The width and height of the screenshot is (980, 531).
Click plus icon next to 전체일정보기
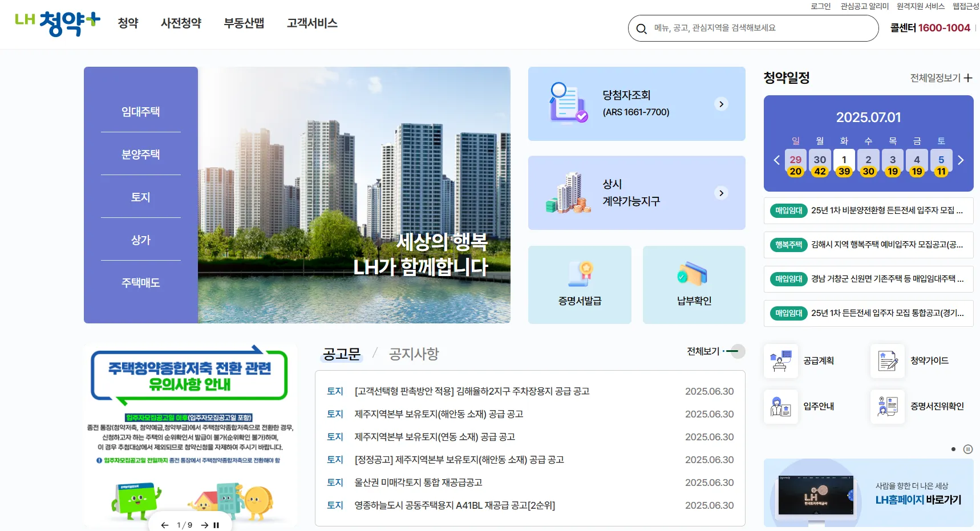[x=968, y=78]
